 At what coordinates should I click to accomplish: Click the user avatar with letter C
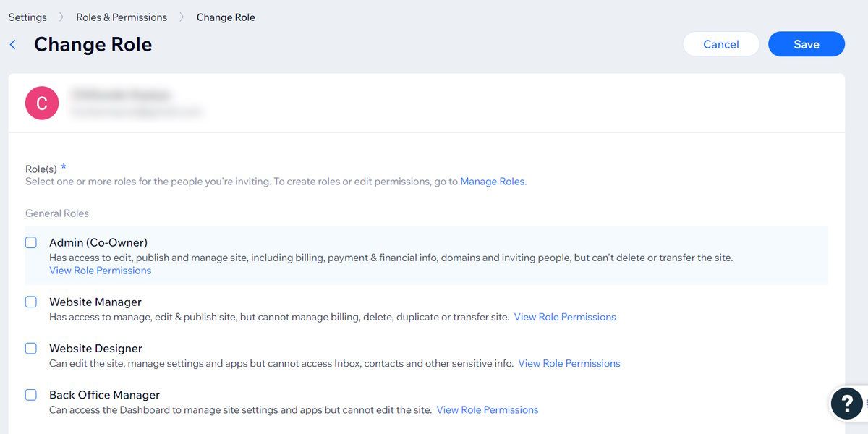(42, 103)
